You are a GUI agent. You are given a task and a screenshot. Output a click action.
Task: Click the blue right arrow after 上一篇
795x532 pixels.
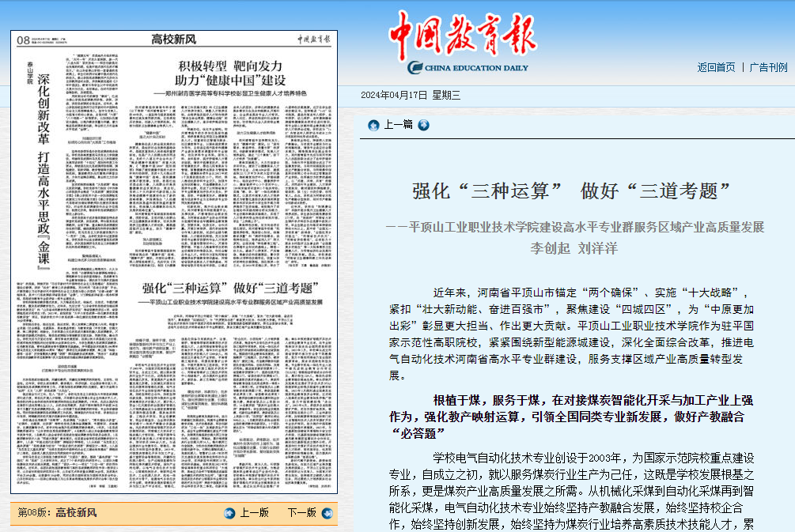point(423,125)
